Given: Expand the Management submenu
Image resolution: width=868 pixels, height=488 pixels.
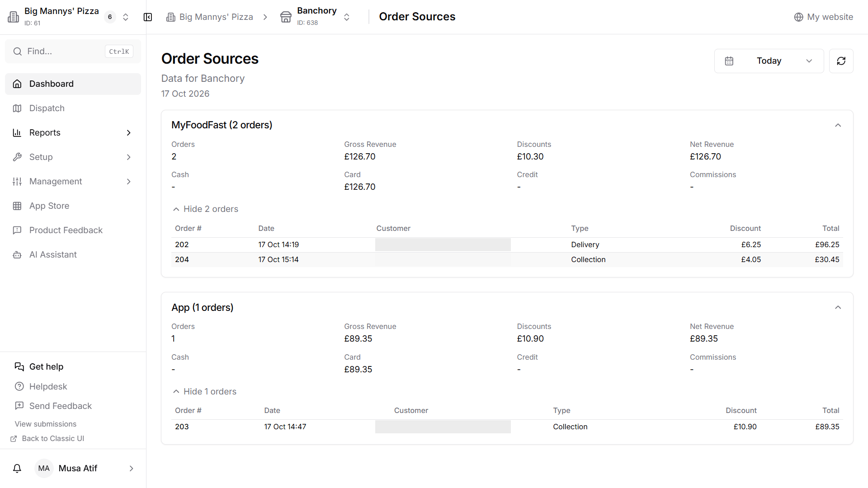Looking at the screenshot, I should pos(129,182).
